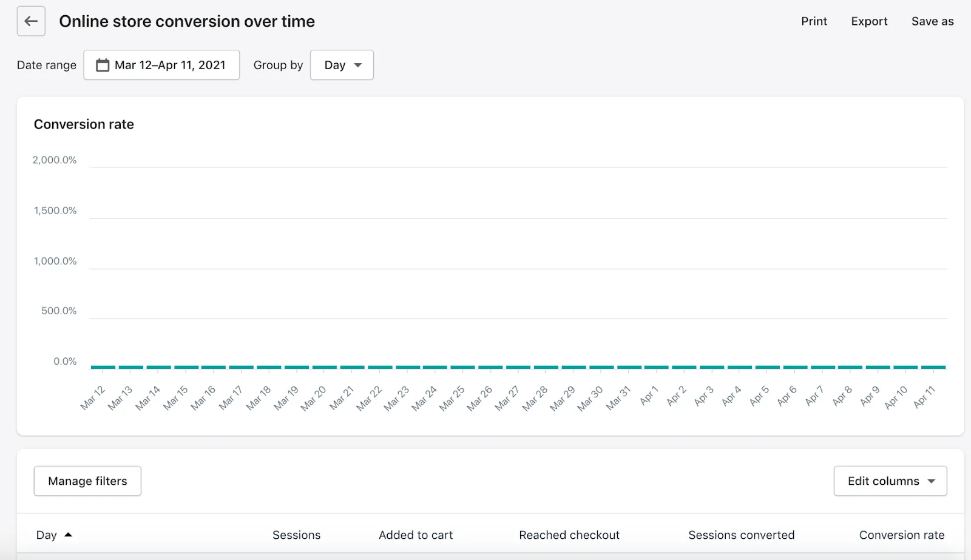
Task: Sort by the Sessions column header
Action: coord(296,535)
